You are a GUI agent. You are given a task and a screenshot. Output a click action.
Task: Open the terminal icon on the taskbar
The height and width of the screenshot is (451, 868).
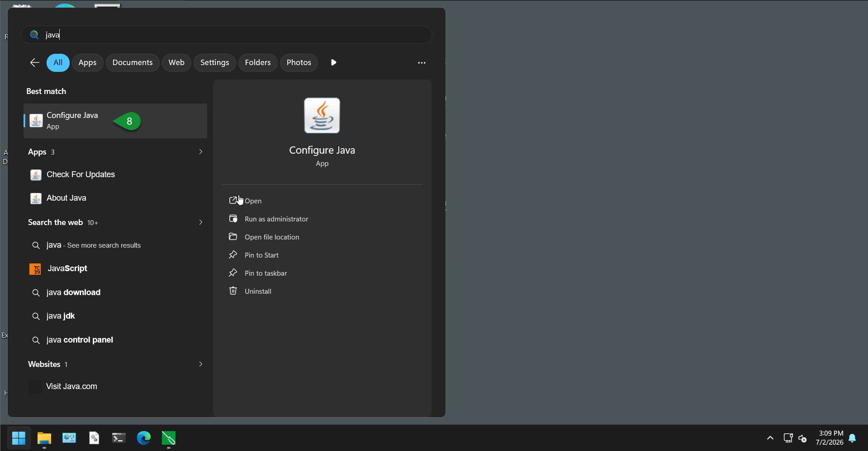[x=119, y=438]
